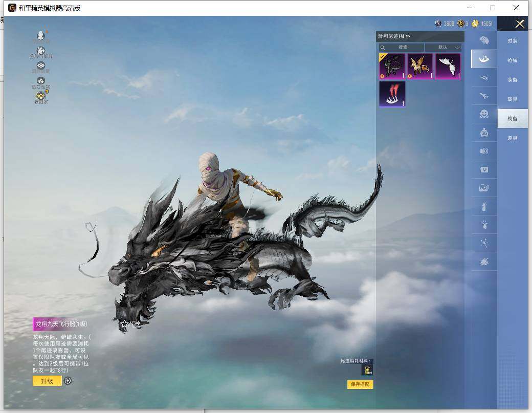Open the spray paint can category
Screen dimensions: 532x413
point(484,207)
